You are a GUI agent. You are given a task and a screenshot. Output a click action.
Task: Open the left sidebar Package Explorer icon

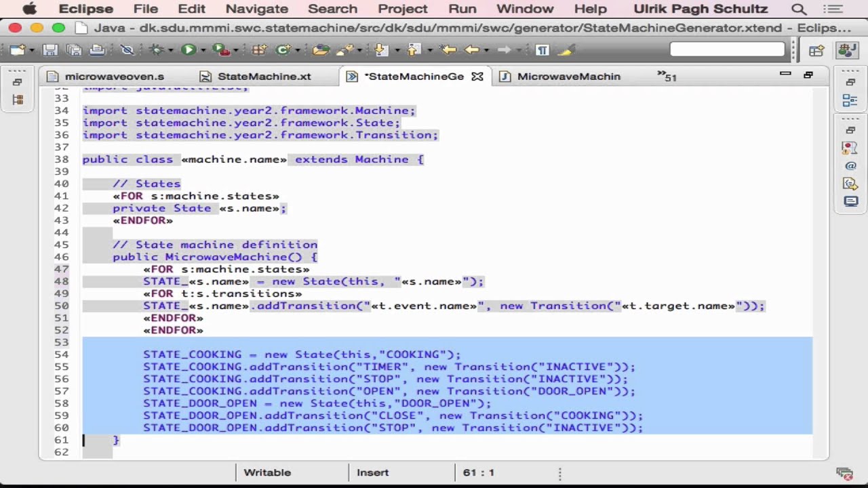pyautogui.click(x=17, y=99)
